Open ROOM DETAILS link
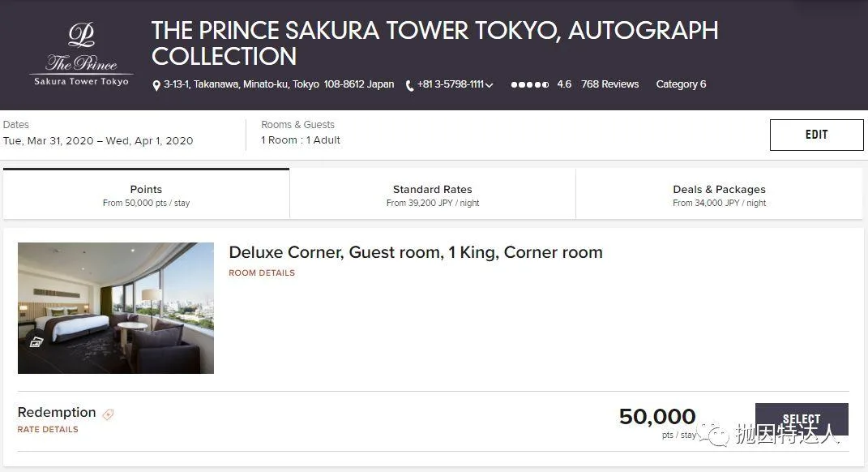Image resolution: width=868 pixels, height=472 pixels. click(x=262, y=272)
